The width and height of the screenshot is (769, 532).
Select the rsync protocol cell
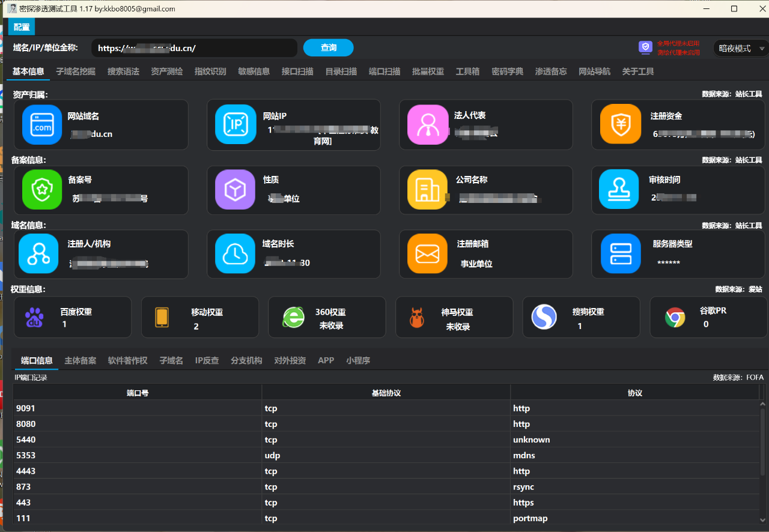click(x=635, y=487)
